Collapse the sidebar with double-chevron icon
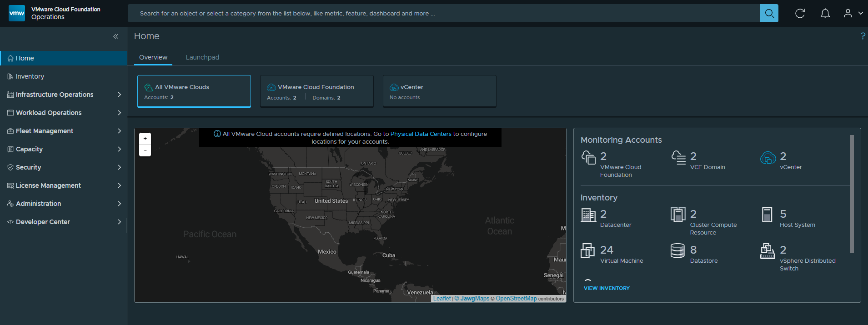868x325 pixels. (116, 36)
